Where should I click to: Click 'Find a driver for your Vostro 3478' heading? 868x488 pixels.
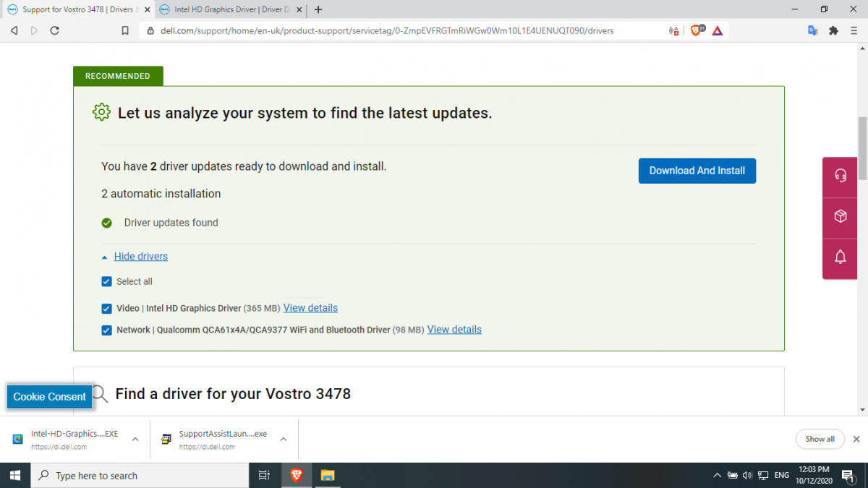point(233,394)
